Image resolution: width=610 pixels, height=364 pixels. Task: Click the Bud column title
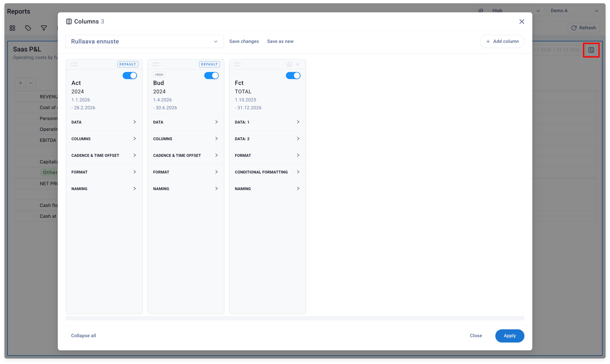158,83
